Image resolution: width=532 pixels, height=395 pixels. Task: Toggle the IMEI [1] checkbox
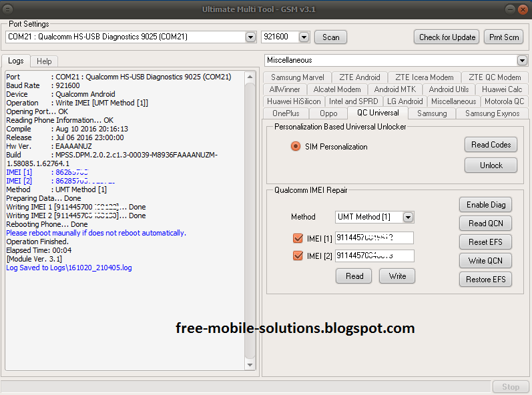tap(298, 238)
